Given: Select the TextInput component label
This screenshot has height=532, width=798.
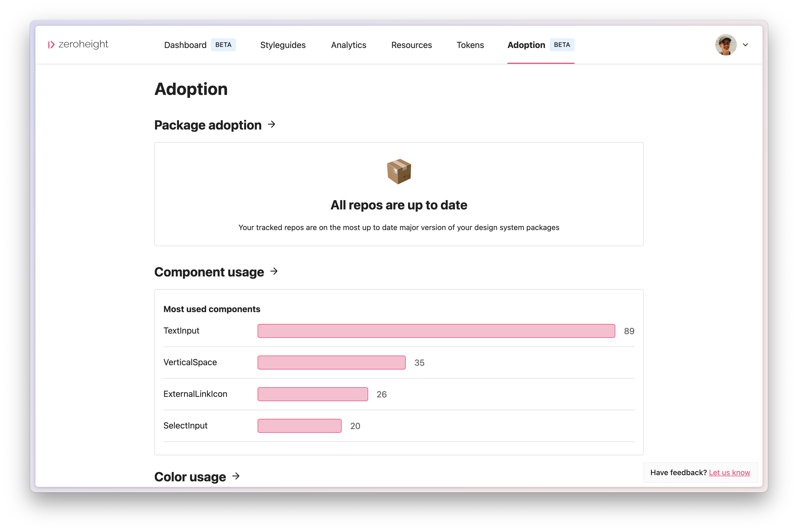Looking at the screenshot, I should coord(181,331).
